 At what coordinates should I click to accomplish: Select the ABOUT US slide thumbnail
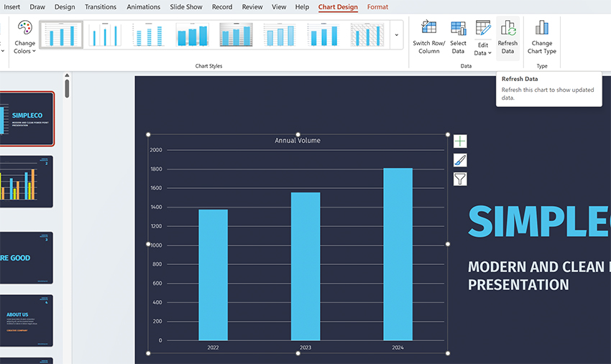pyautogui.click(x=27, y=320)
